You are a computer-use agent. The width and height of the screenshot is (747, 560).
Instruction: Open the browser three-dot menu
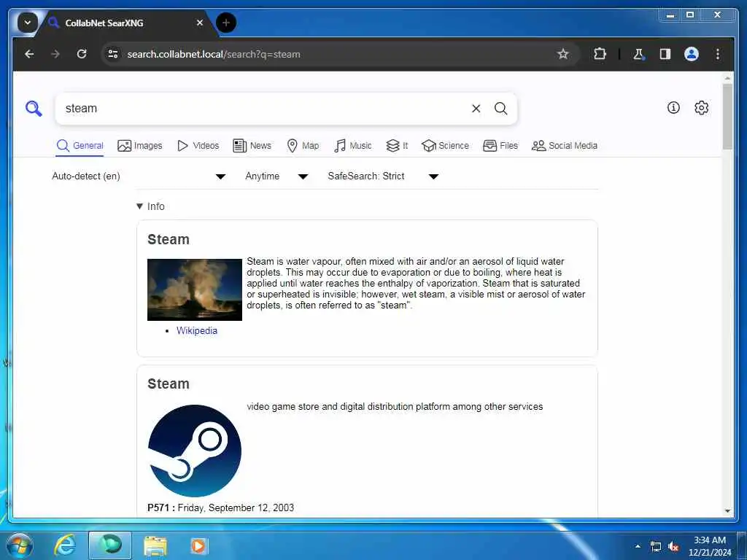tap(718, 54)
